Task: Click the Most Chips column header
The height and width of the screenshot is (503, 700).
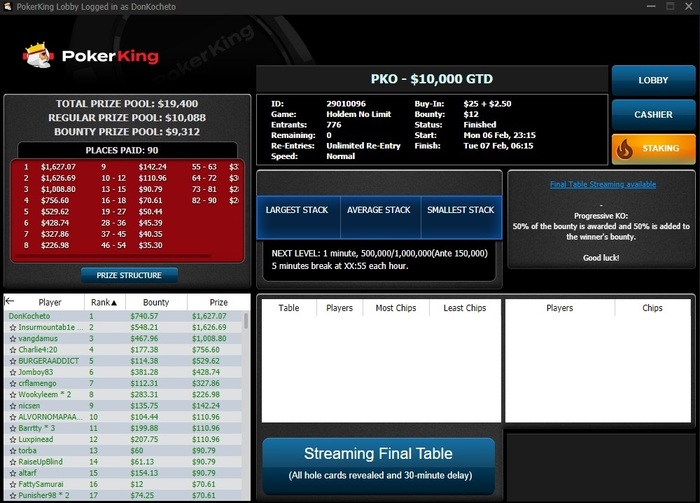Action: (396, 308)
